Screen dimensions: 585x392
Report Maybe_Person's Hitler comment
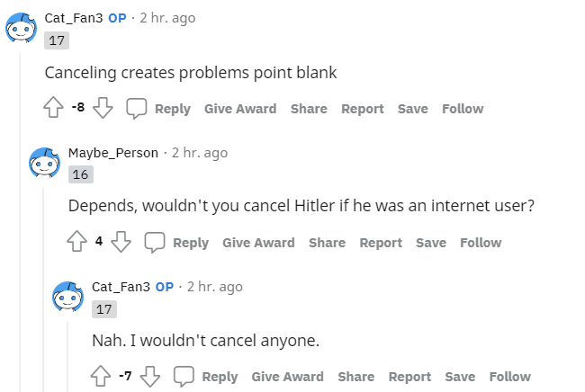[x=381, y=243]
